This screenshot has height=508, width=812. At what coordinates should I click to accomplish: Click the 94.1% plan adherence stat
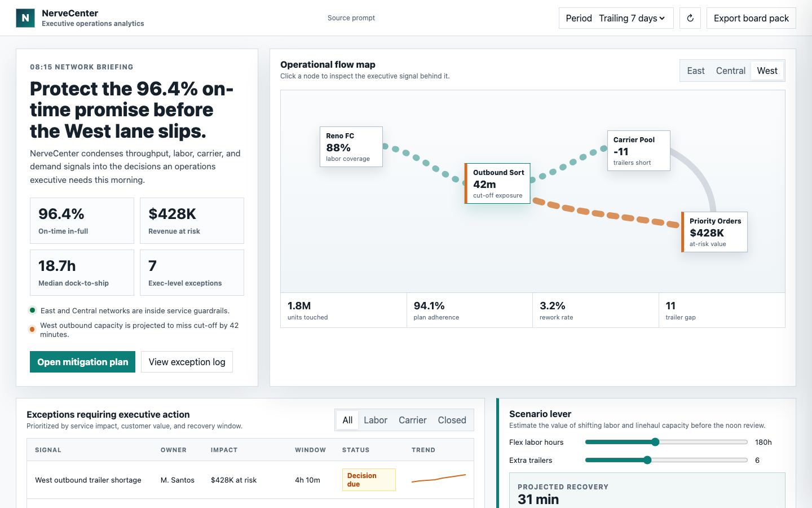click(x=470, y=310)
